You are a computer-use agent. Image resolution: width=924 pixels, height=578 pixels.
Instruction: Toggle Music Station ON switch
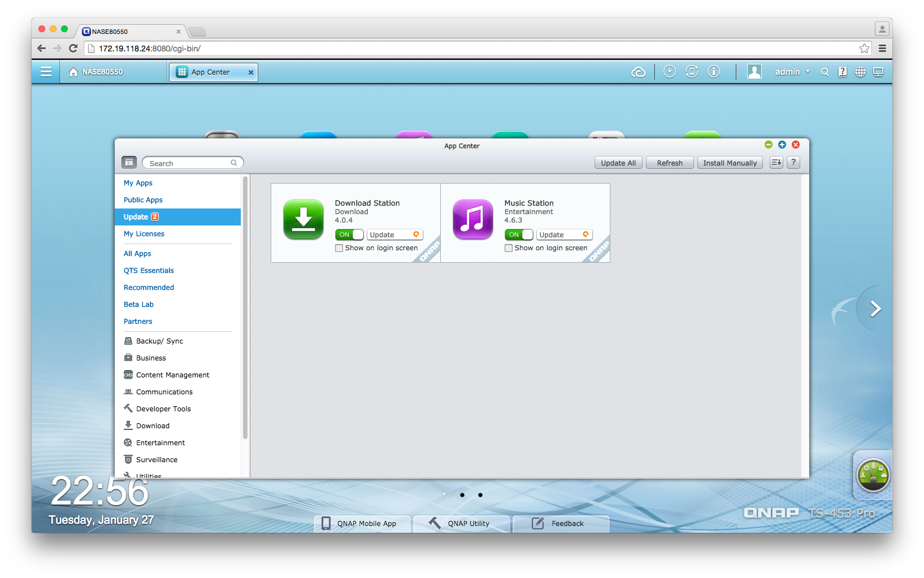click(519, 234)
